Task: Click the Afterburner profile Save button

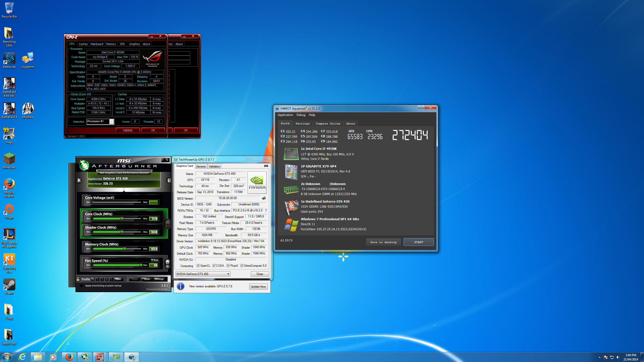Action: click(118, 279)
